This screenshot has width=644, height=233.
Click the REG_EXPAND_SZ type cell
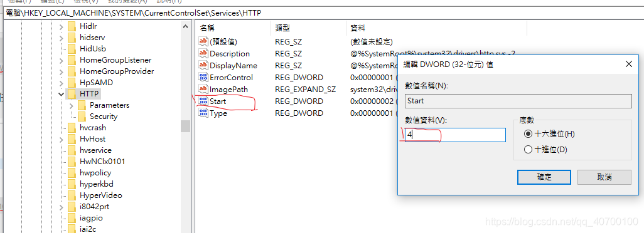click(x=306, y=90)
